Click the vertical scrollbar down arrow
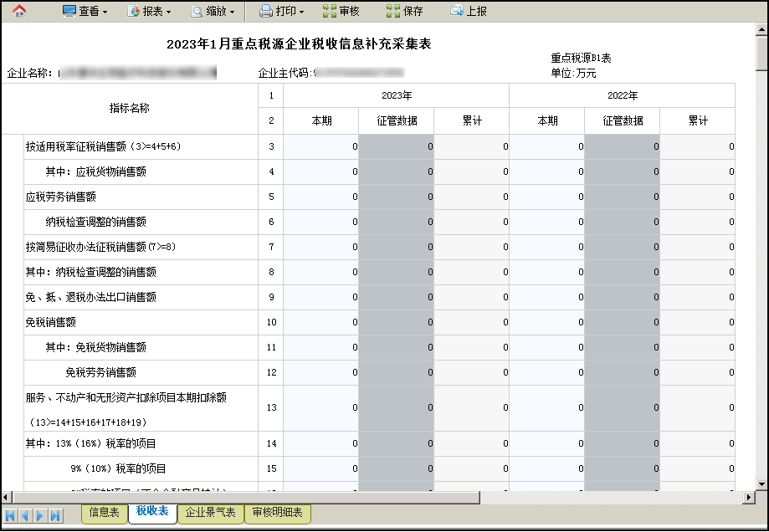This screenshot has height=532, width=769. click(x=762, y=484)
